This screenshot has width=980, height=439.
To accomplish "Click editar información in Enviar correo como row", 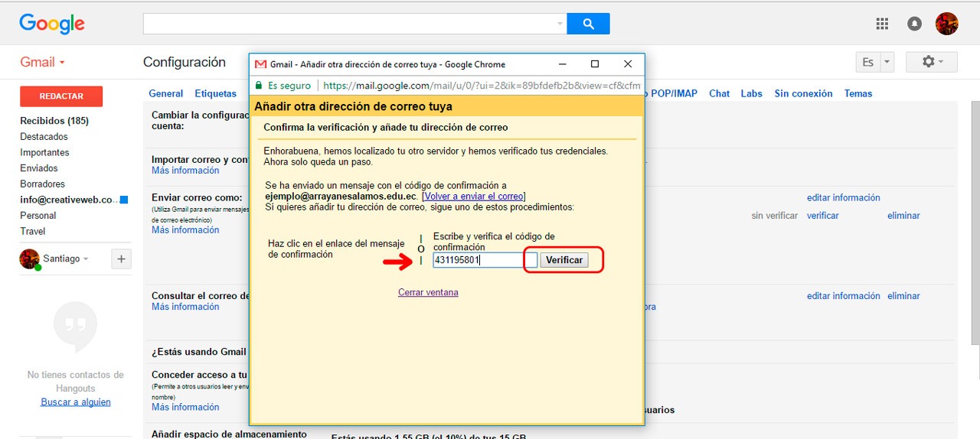I will (844, 197).
